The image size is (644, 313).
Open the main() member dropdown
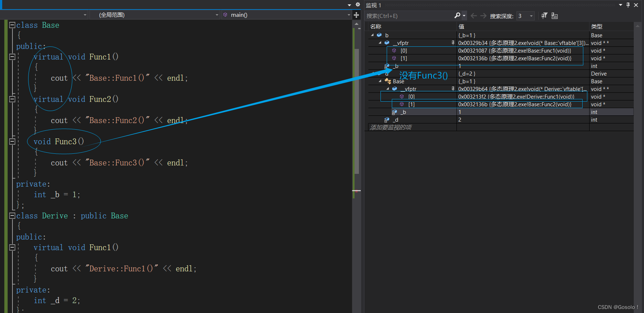click(349, 15)
